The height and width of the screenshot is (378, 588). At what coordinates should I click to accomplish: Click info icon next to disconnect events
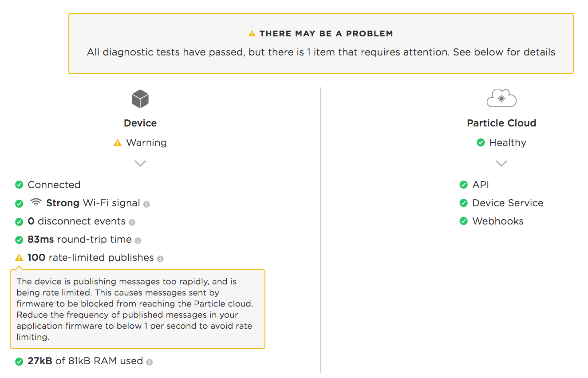132,222
